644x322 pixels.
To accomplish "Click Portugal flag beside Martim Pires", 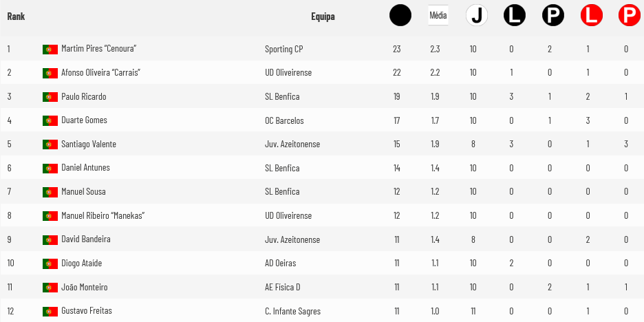I will (50, 50).
